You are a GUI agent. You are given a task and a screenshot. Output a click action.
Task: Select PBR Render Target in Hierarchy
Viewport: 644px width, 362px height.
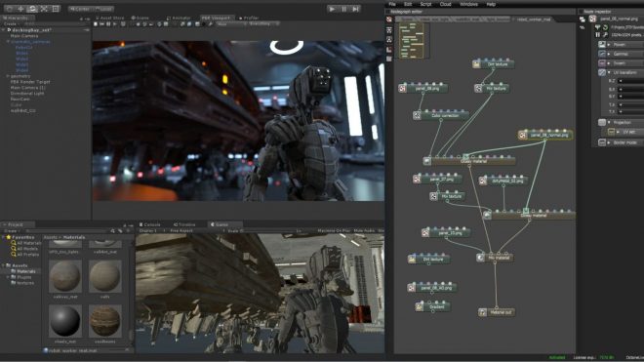(30, 82)
